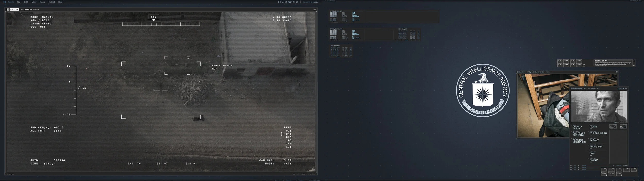
Task: Click the alias "ALSAMT"
Action: pos(594,140)
